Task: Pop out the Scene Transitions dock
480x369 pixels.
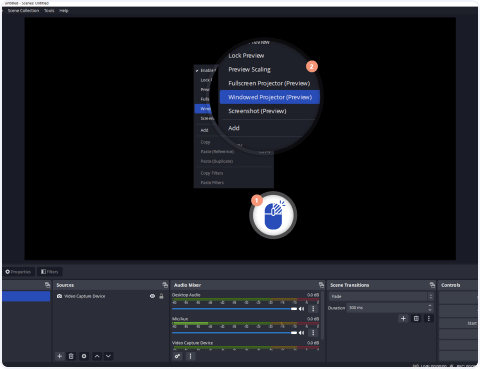Action: point(432,285)
